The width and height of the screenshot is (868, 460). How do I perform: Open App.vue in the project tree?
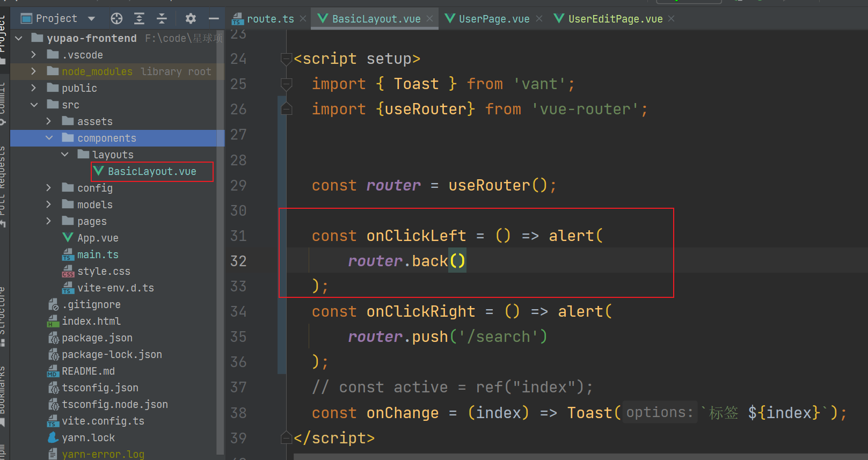pos(97,238)
